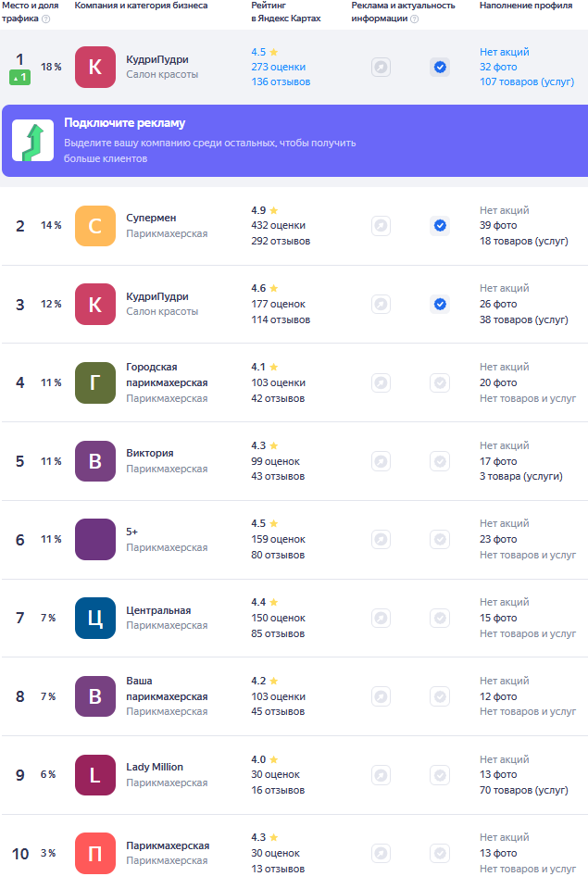588x889 pixels.
Task: Click the advertising icon in the row 10 Парикмахерская
Action: [381, 853]
